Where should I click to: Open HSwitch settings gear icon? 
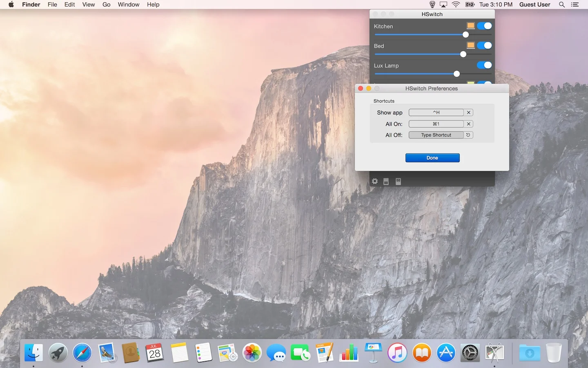375,181
